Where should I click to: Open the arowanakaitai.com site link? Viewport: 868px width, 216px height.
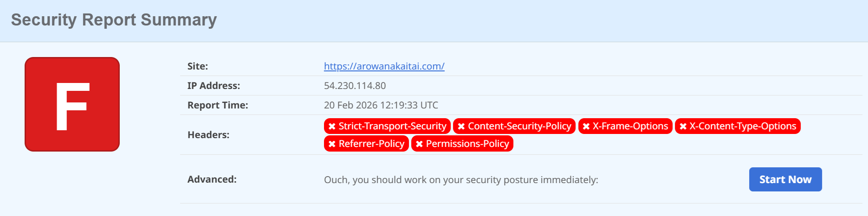pos(384,66)
